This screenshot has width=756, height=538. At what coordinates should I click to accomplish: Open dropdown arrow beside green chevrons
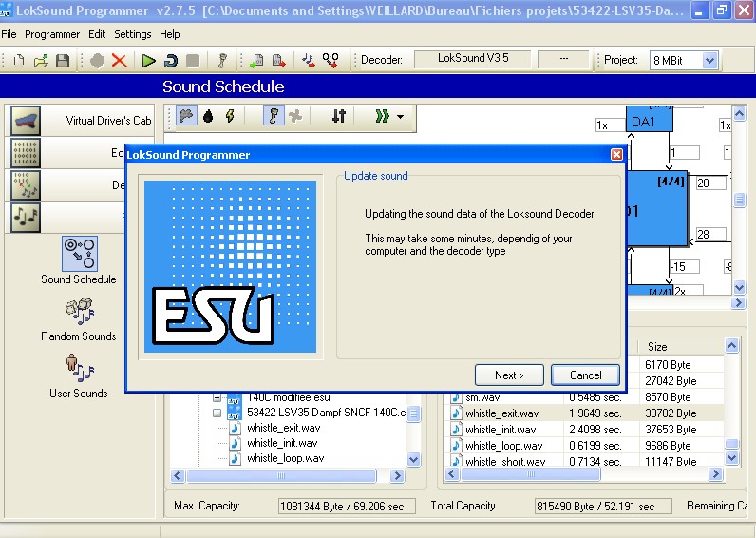(x=400, y=116)
